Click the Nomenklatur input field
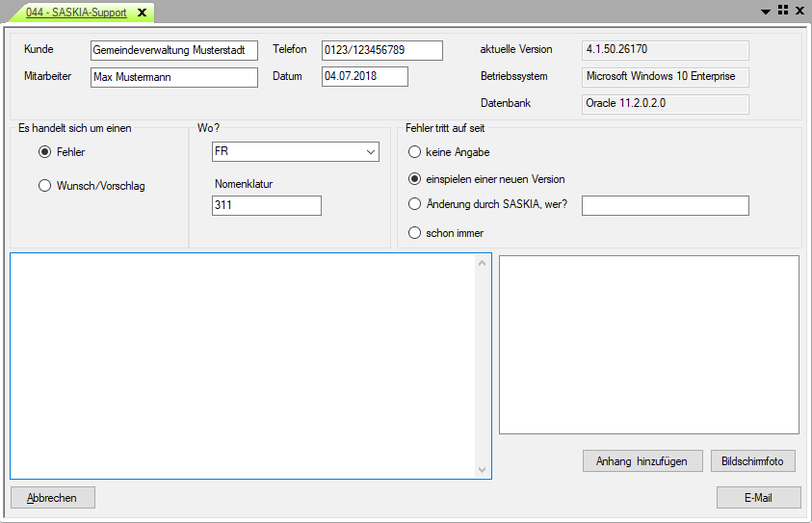 pyautogui.click(x=266, y=205)
